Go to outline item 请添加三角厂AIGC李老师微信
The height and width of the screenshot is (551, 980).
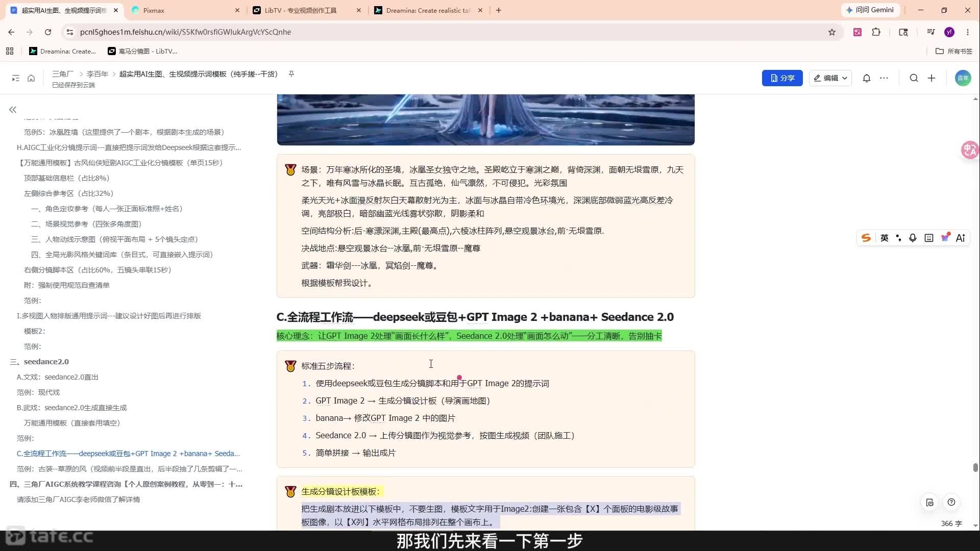(78, 499)
